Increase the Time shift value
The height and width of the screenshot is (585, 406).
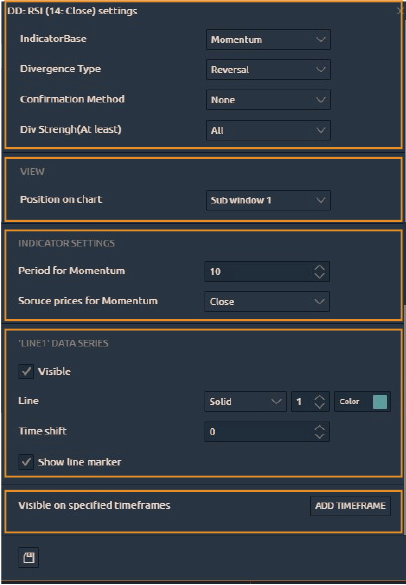(x=319, y=428)
